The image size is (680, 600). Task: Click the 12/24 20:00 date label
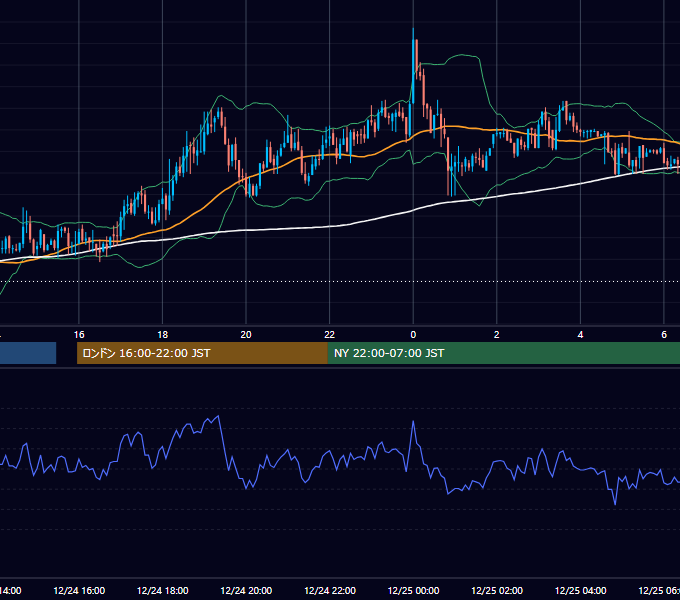pyautogui.click(x=246, y=591)
